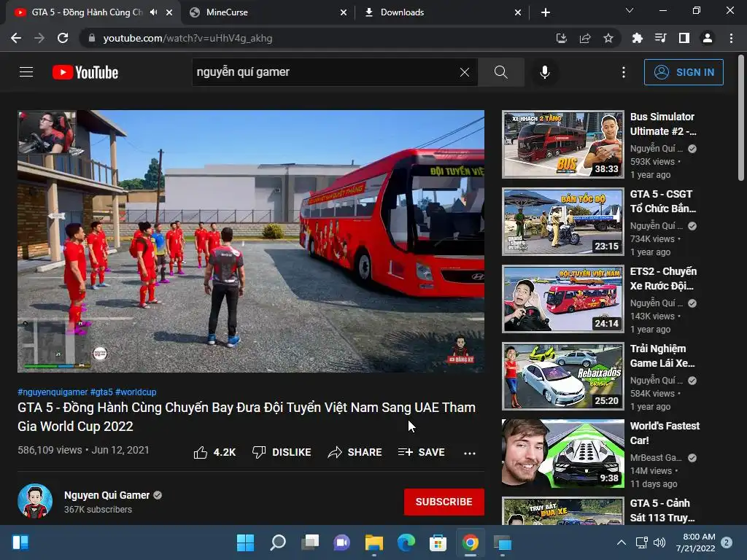Open the ETS2 - Chuyến Xe thumbnail
The height and width of the screenshot is (560, 747).
click(x=563, y=299)
